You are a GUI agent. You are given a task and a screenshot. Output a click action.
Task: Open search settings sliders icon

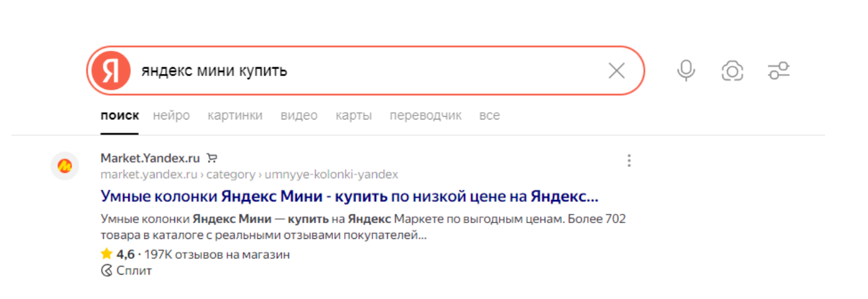pos(779,71)
